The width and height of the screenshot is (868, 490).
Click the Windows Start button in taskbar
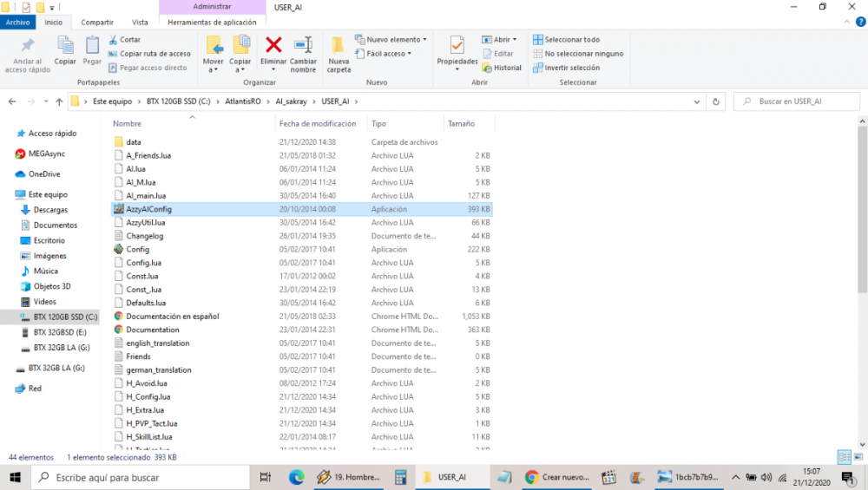click(x=15, y=477)
